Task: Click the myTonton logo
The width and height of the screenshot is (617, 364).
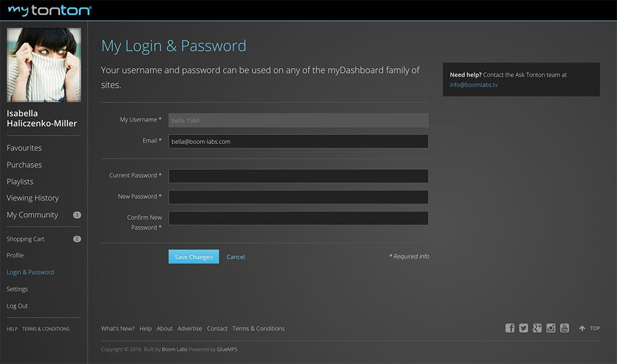Action: tap(49, 10)
